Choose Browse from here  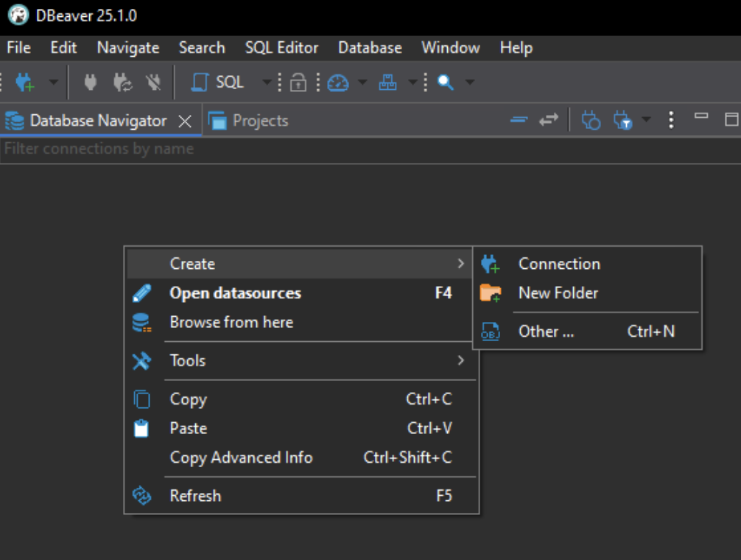[x=300, y=322]
